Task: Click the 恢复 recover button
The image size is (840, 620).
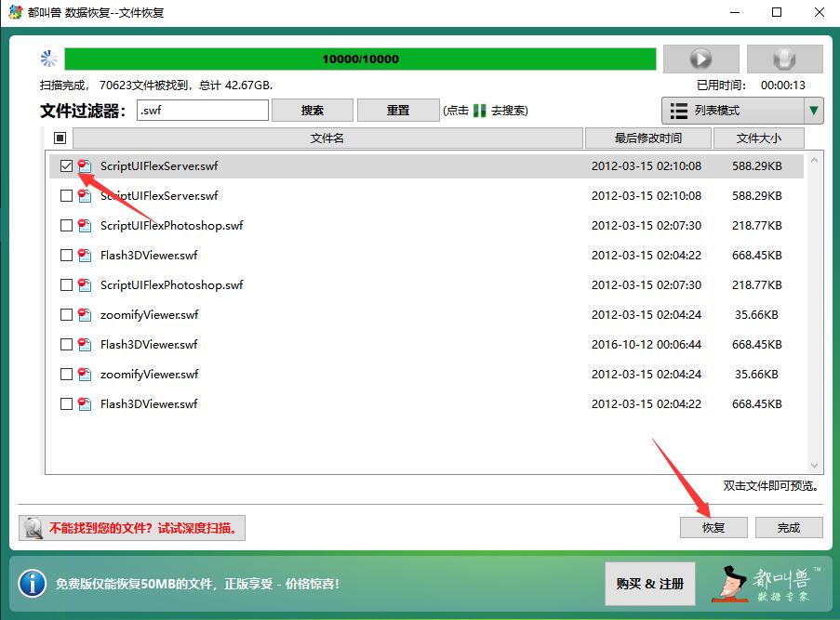Action: point(713,527)
